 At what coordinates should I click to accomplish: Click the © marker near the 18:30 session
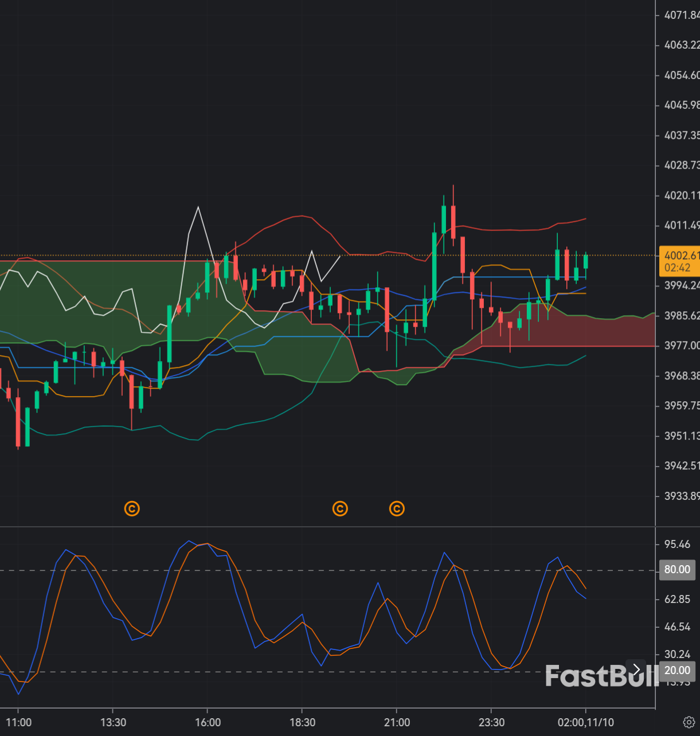(x=340, y=508)
